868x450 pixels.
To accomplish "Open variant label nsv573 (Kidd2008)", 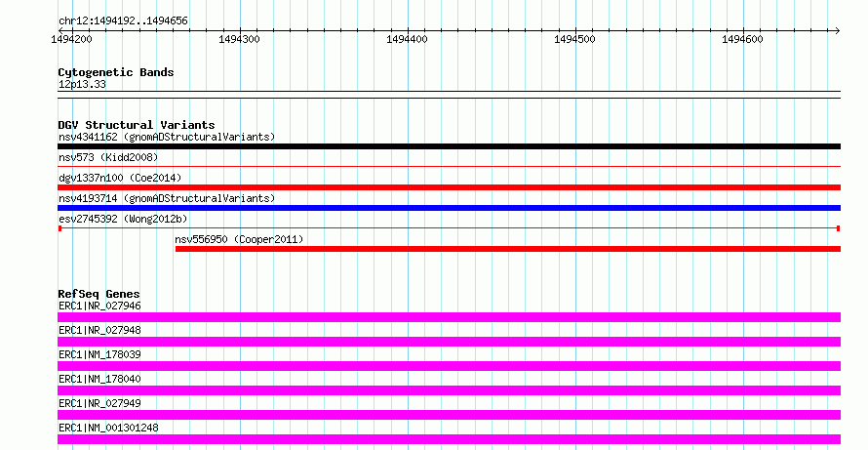I will (x=108, y=157).
